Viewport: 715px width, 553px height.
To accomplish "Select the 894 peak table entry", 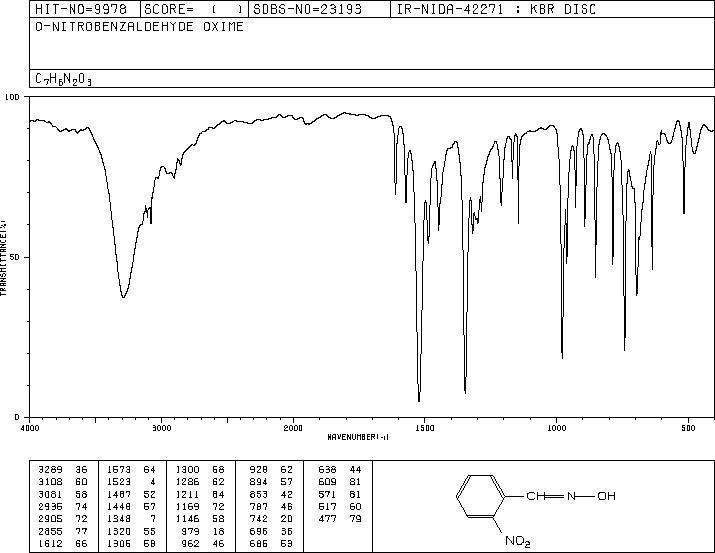I will (271, 482).
